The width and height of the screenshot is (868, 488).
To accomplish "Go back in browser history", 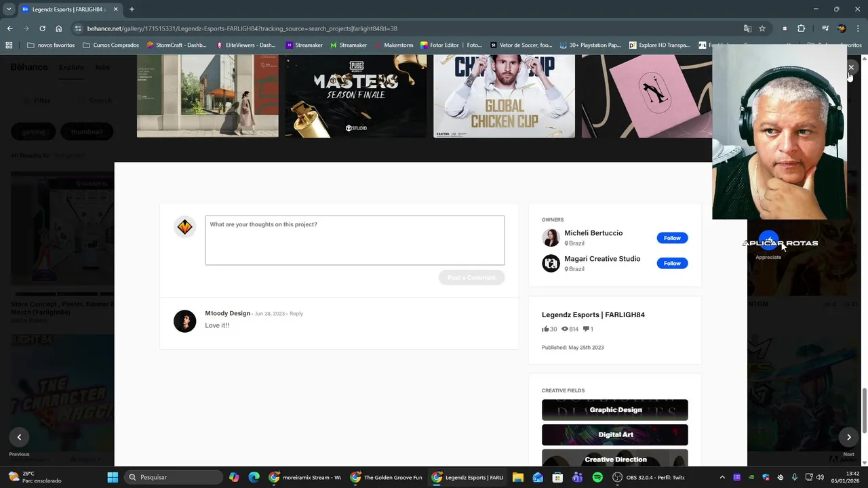I will [9, 28].
